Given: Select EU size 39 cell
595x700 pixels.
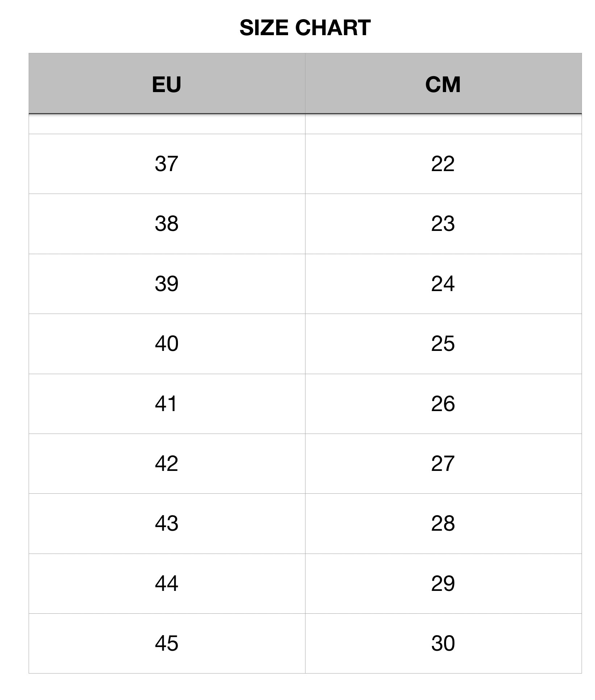Looking at the screenshot, I should pyautogui.click(x=166, y=283).
